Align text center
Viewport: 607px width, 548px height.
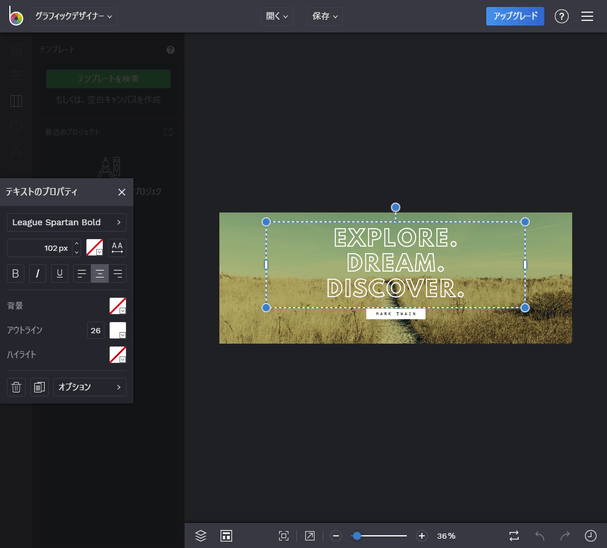point(99,274)
